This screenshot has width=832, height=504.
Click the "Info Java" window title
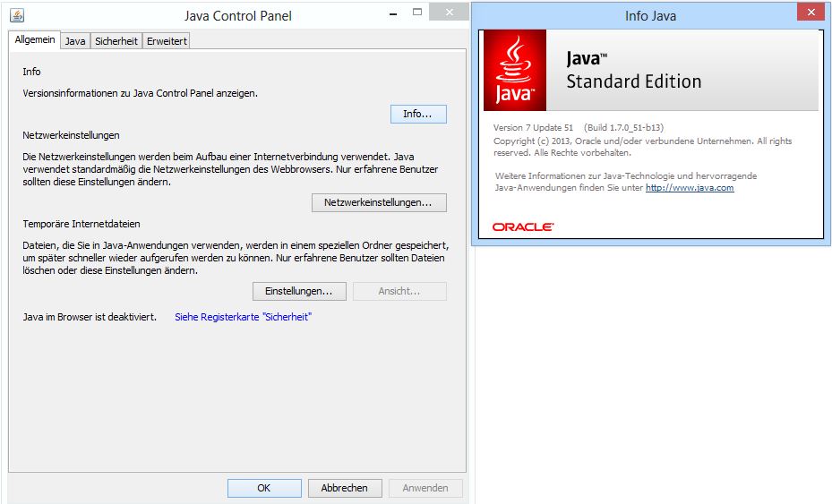click(x=650, y=16)
